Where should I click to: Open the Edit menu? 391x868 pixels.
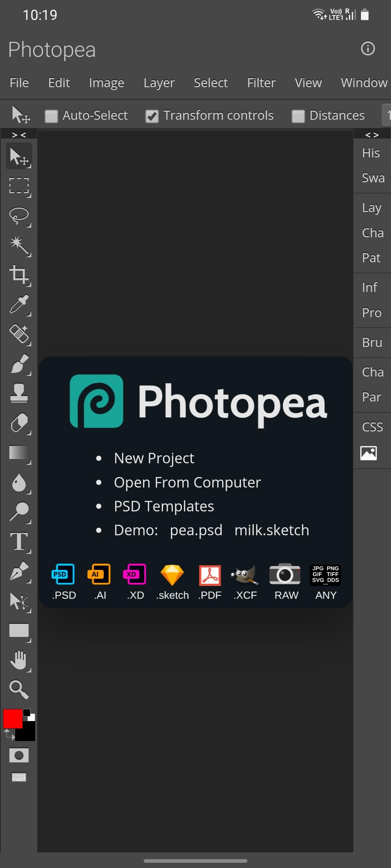(59, 83)
